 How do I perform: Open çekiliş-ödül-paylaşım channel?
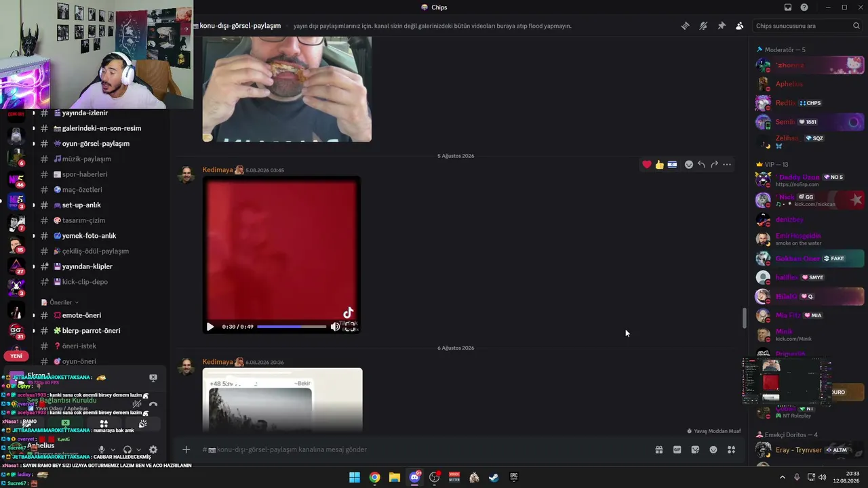95,251
